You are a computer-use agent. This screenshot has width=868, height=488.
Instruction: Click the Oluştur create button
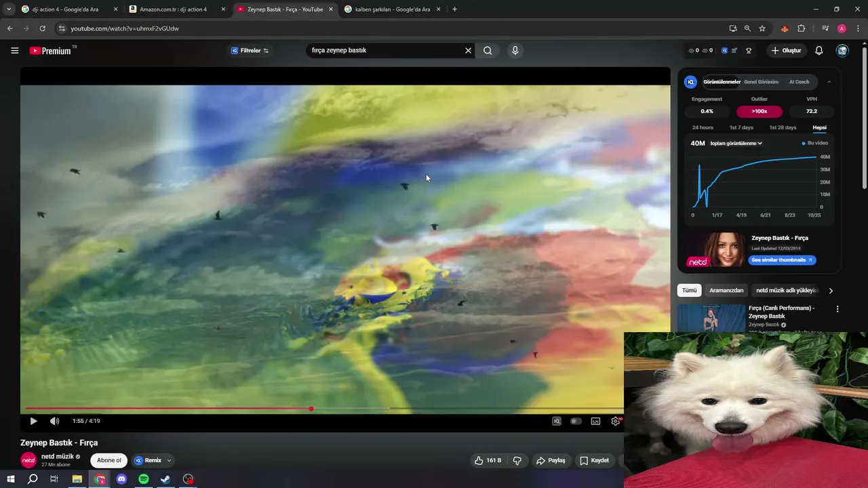[787, 50]
